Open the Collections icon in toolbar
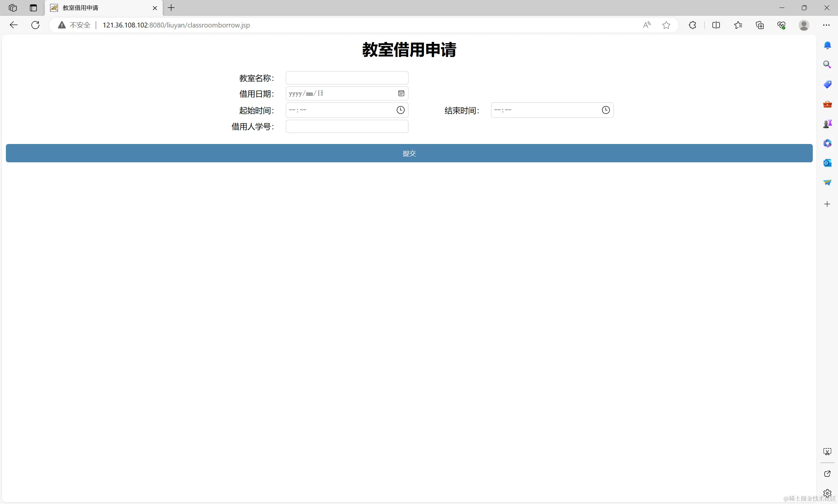This screenshot has height=504, width=838. [760, 25]
